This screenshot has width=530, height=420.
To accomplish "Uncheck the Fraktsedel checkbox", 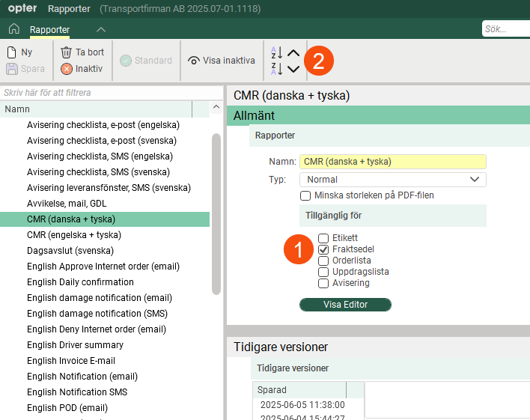I will [x=324, y=249].
